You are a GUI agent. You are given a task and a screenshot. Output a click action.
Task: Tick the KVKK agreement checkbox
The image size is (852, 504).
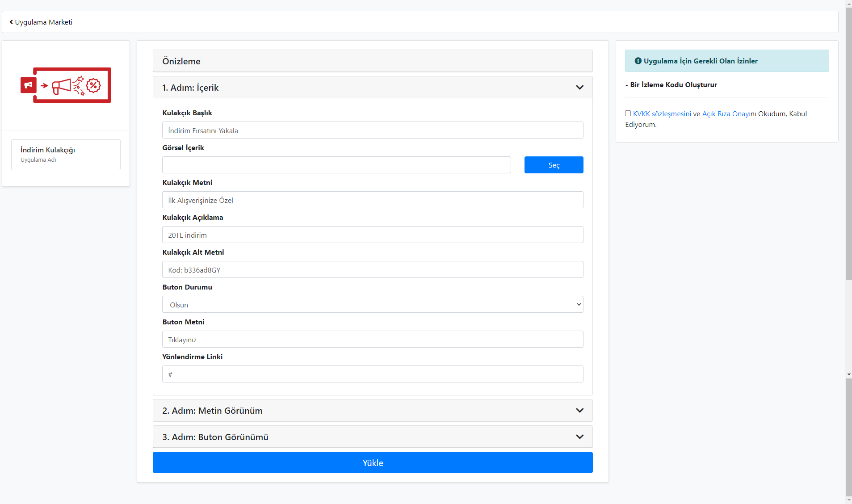point(628,113)
